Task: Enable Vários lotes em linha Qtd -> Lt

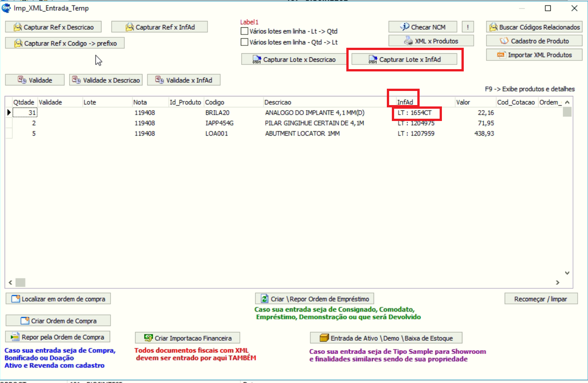Action: [x=245, y=42]
